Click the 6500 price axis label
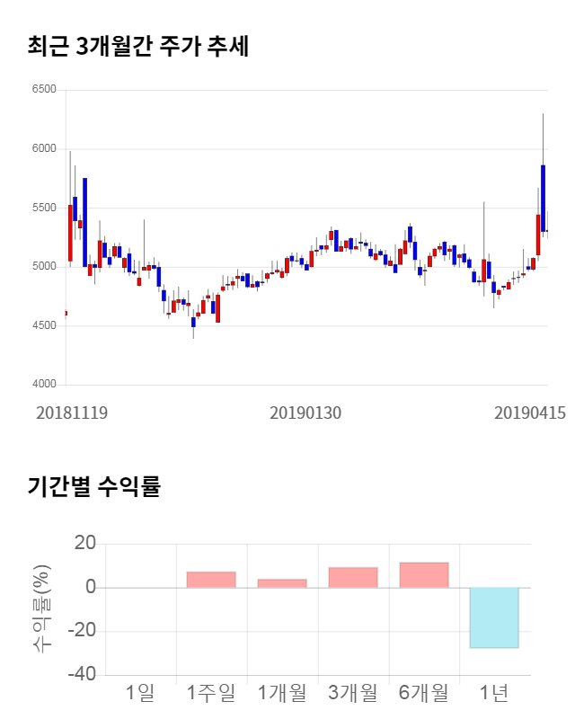The image size is (575, 728). pyautogui.click(x=43, y=90)
